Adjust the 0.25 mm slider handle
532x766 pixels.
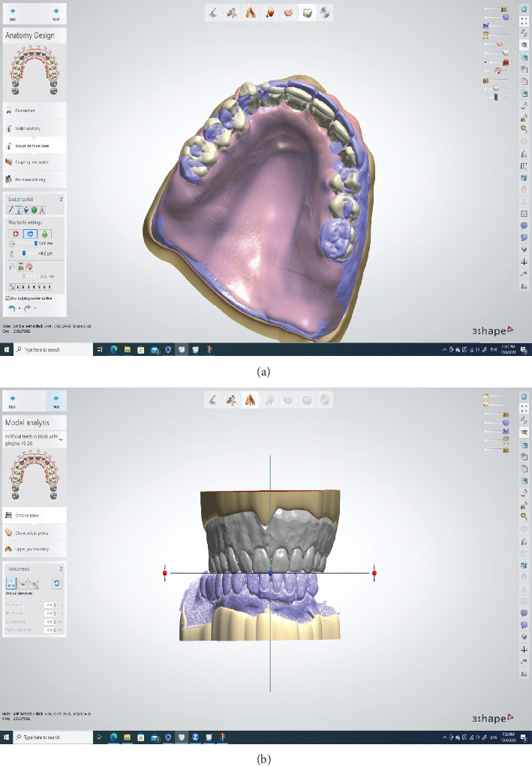click(x=24, y=276)
